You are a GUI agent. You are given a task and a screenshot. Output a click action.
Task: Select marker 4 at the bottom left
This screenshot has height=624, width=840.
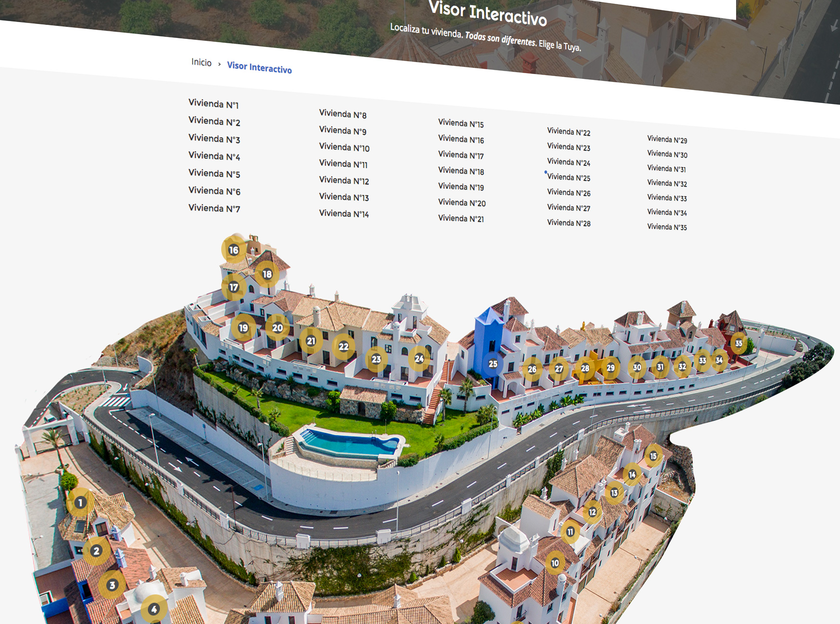(153, 609)
